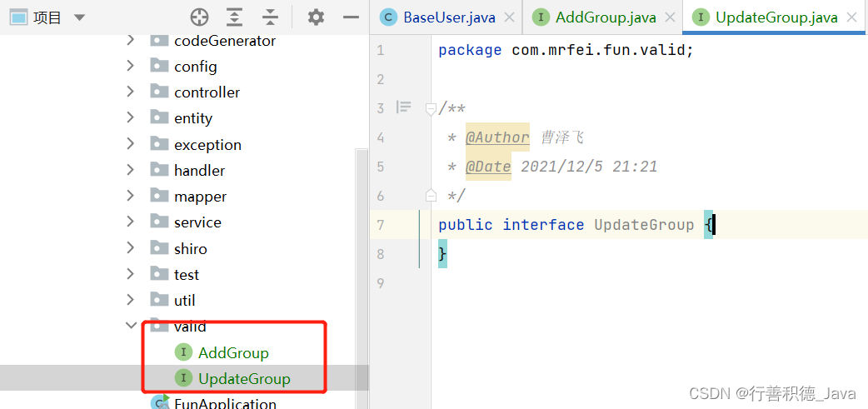Click the project view window icon beside 项目
This screenshot has width=868, height=409.
[19, 17]
